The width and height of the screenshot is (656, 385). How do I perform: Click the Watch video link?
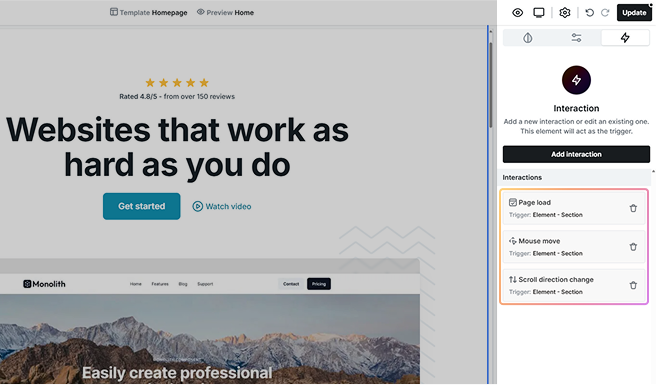click(222, 206)
